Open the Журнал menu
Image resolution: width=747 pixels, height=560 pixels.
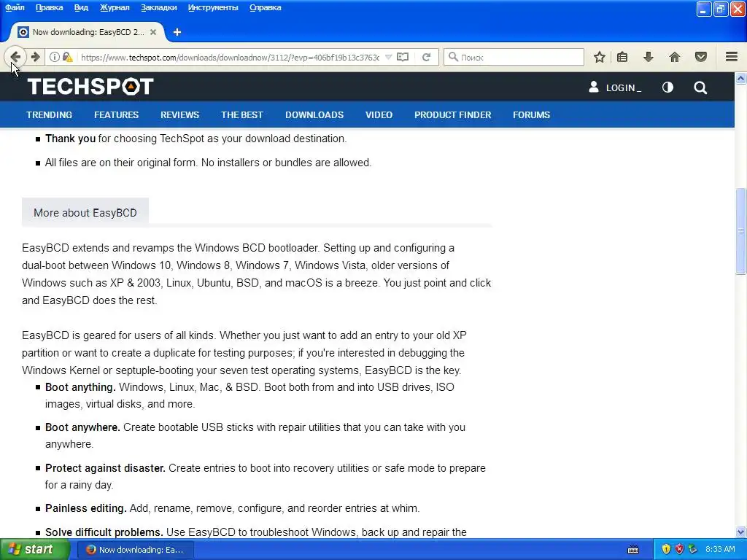[115, 7]
